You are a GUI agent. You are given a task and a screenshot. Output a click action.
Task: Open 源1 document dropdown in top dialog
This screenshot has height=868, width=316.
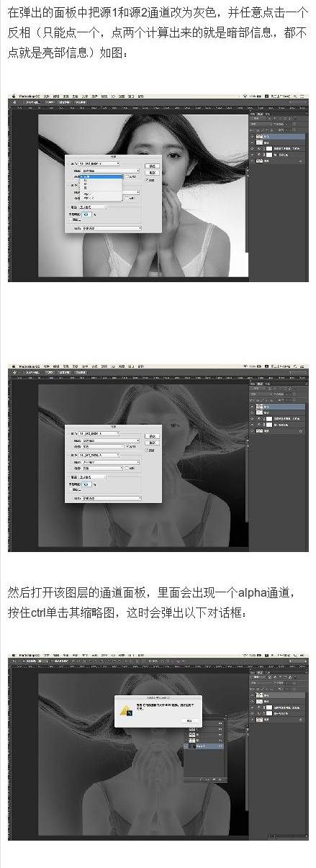pos(99,163)
